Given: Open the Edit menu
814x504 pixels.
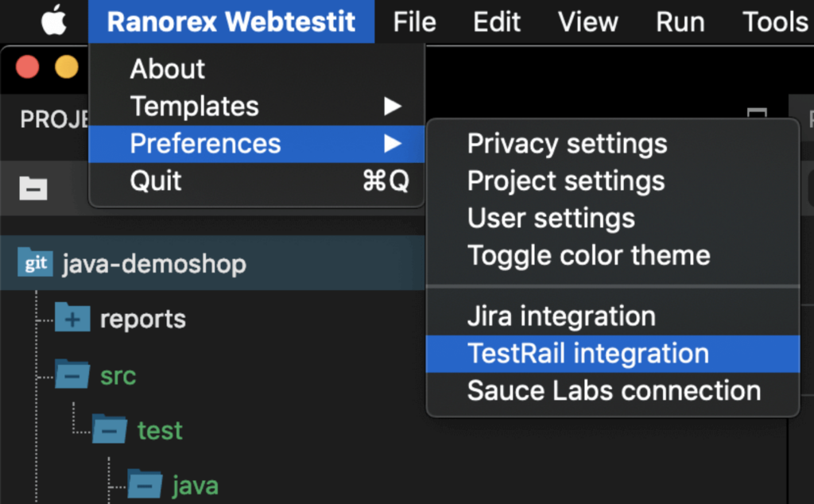Looking at the screenshot, I should pos(497,21).
